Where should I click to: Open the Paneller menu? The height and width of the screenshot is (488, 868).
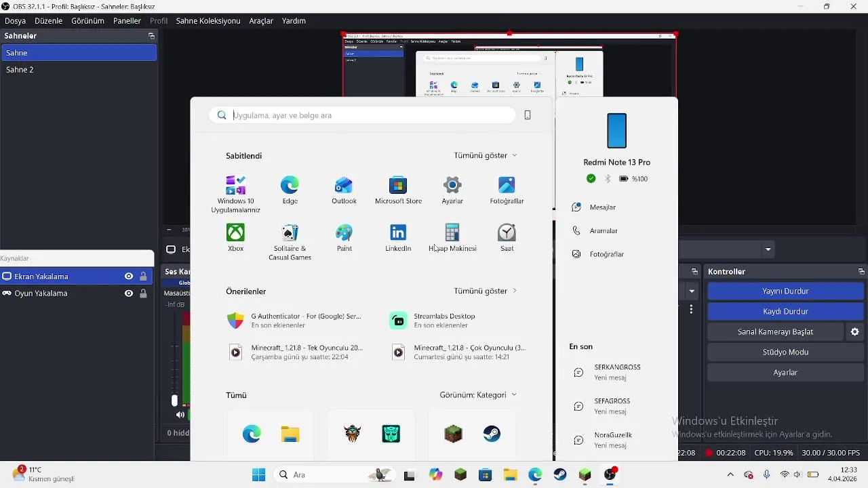click(x=127, y=21)
